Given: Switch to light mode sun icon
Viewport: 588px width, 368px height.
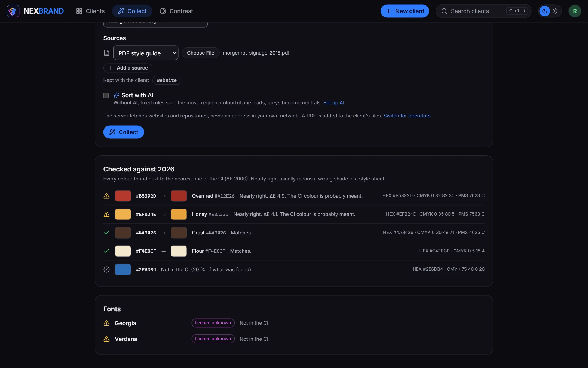Looking at the screenshot, I should [x=555, y=11].
